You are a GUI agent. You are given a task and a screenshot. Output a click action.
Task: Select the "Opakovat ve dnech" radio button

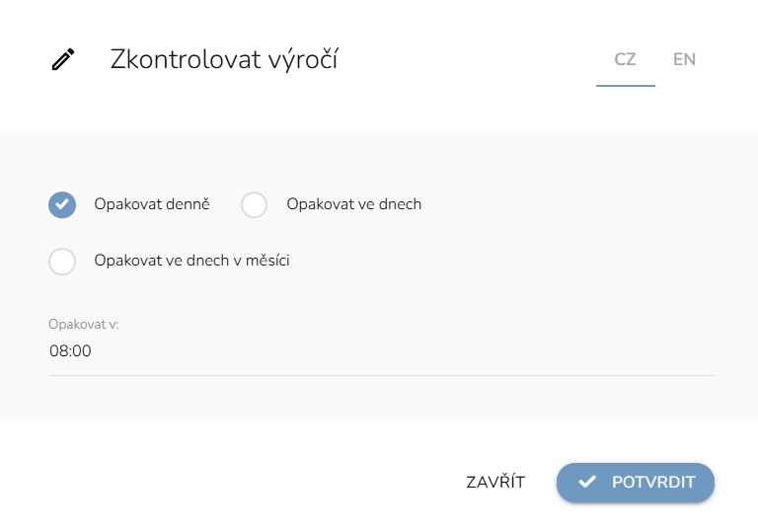255,204
